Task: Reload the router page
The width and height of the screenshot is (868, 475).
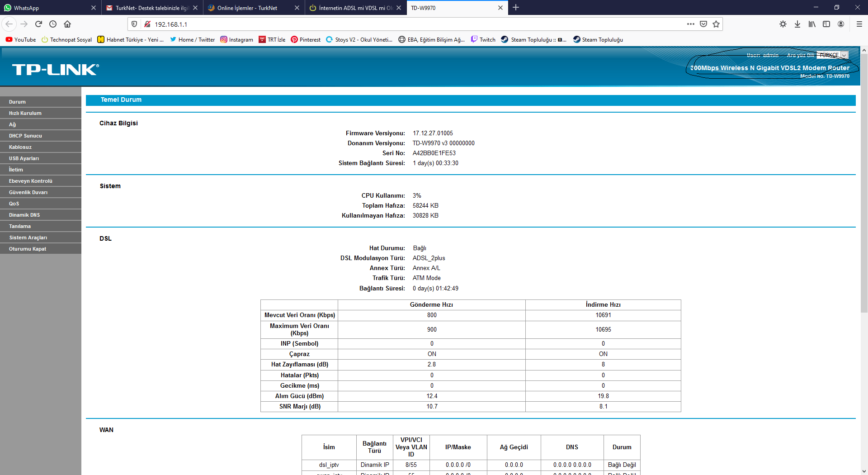Action: (38, 24)
